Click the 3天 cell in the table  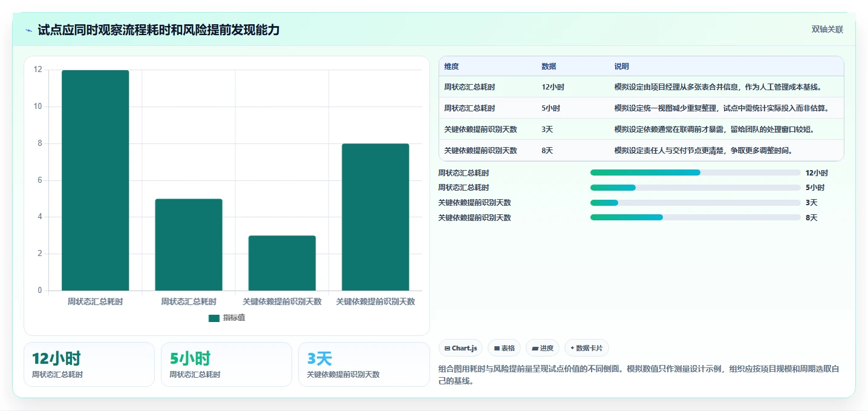pyautogui.click(x=547, y=130)
